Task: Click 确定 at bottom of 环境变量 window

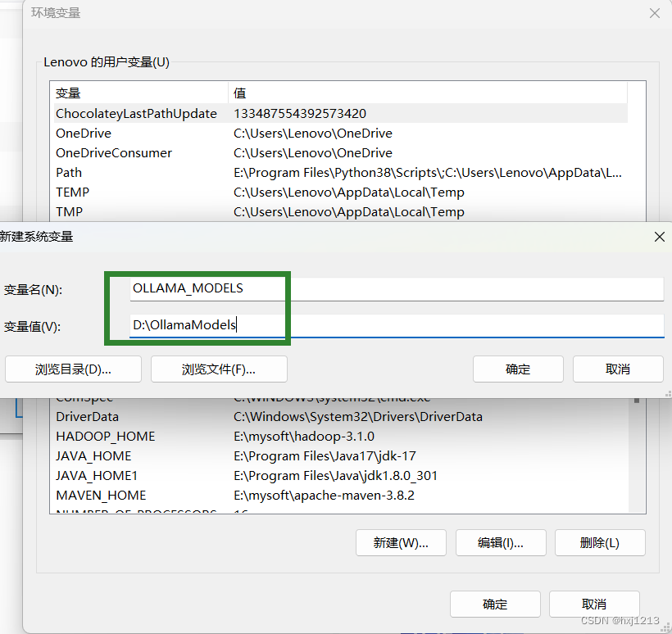Action: click(496, 604)
